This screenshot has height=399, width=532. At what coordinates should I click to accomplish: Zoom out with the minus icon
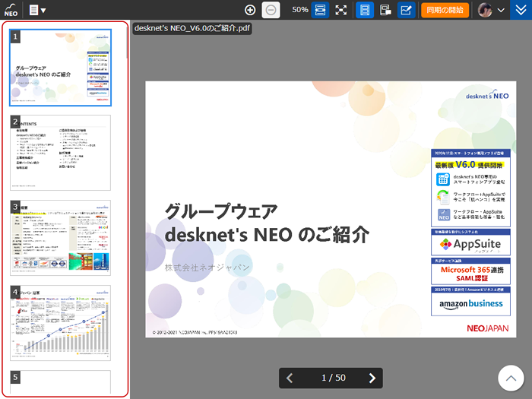271,10
